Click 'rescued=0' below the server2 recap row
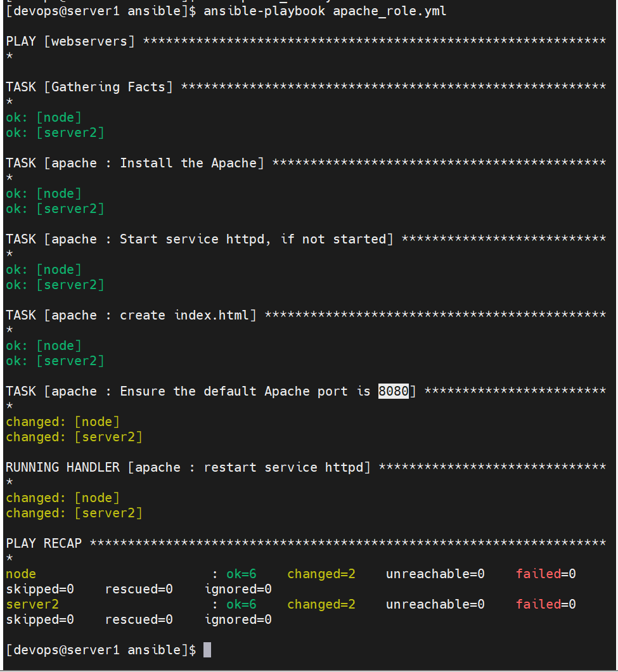618x672 pixels. coord(139,620)
